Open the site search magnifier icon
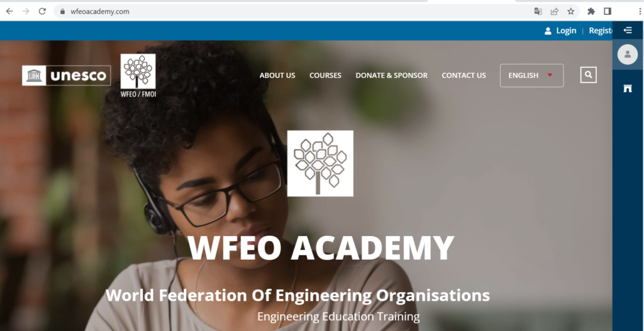Screen dimensions: 644x331 pyautogui.click(x=589, y=75)
